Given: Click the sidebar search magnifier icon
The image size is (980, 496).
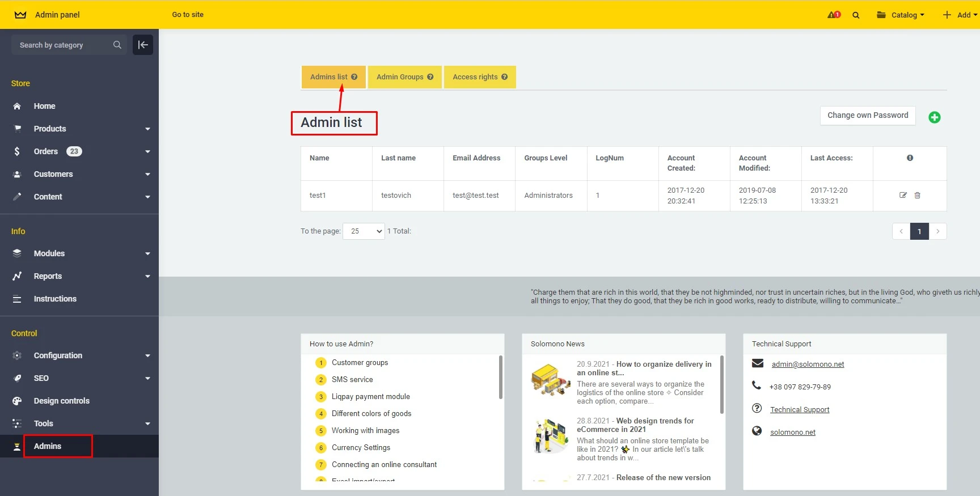Looking at the screenshot, I should [117, 45].
